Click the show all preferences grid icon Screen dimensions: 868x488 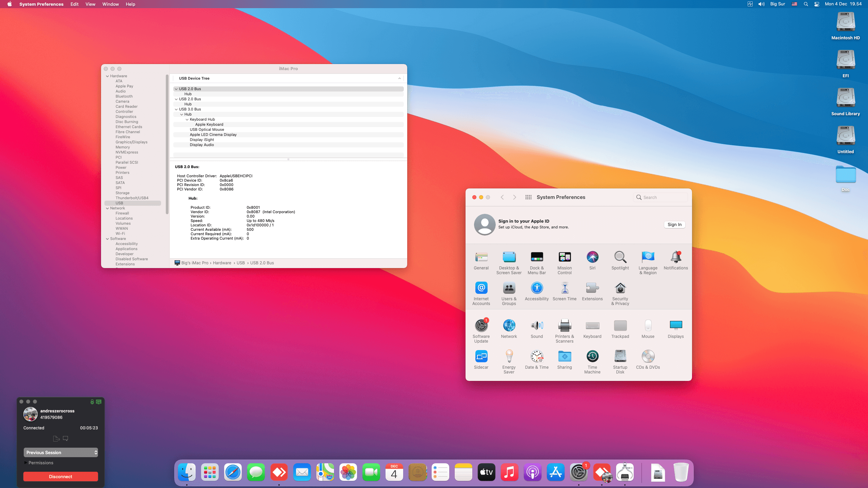[x=528, y=197]
